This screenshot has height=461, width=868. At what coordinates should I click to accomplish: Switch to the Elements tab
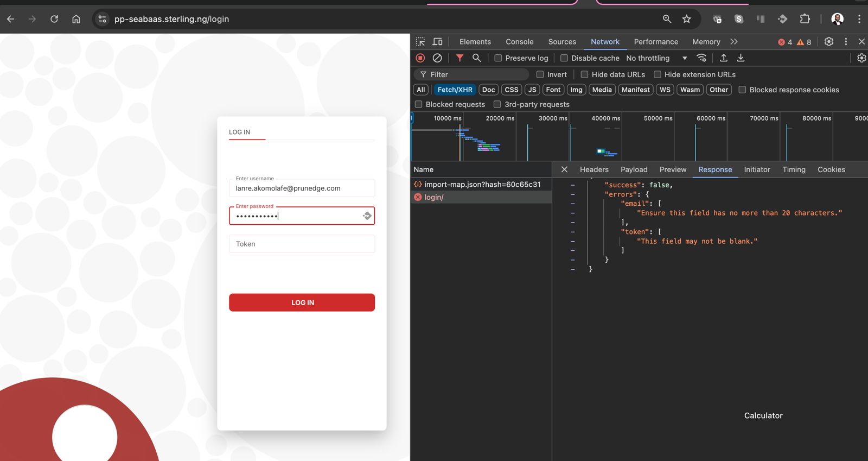point(475,42)
